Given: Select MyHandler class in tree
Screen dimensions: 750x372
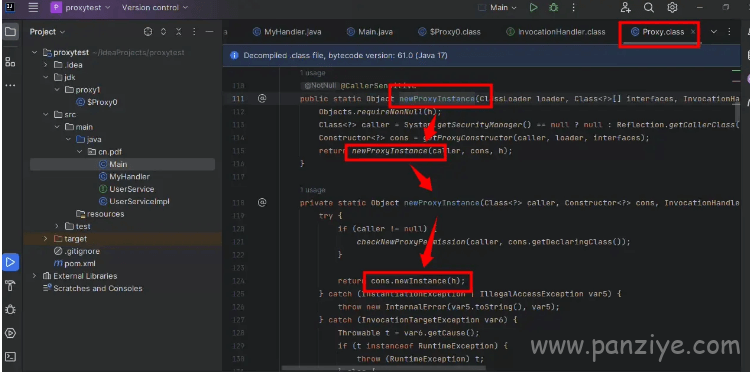Looking at the screenshot, I should pyautogui.click(x=124, y=177).
